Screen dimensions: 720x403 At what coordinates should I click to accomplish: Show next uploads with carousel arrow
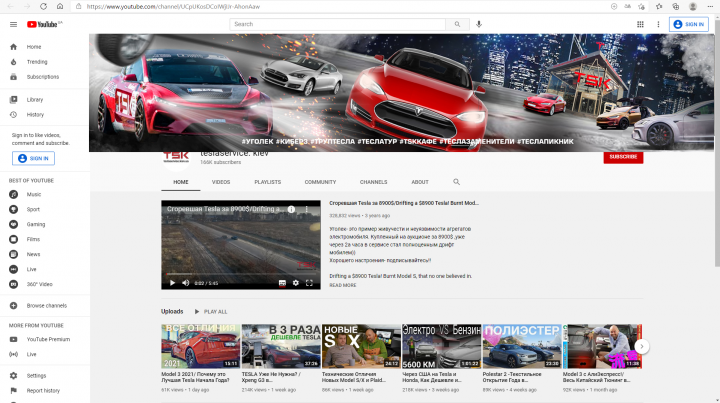point(641,347)
